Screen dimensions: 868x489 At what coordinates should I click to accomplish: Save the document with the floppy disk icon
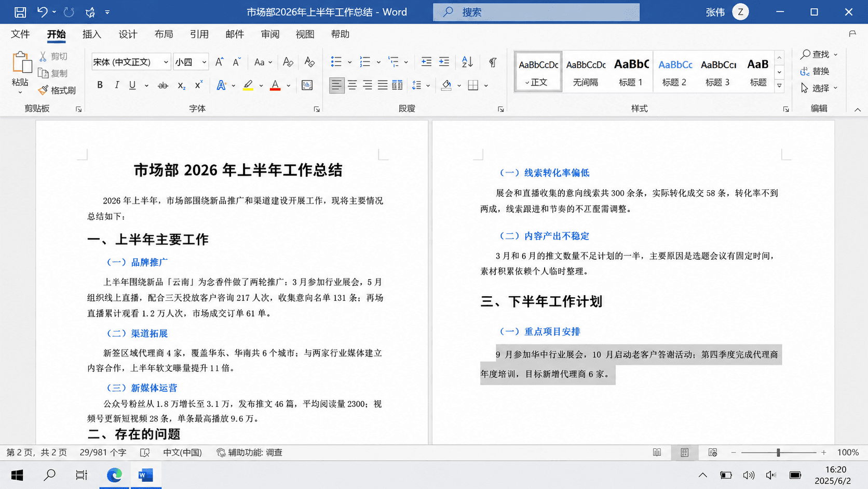tap(20, 11)
